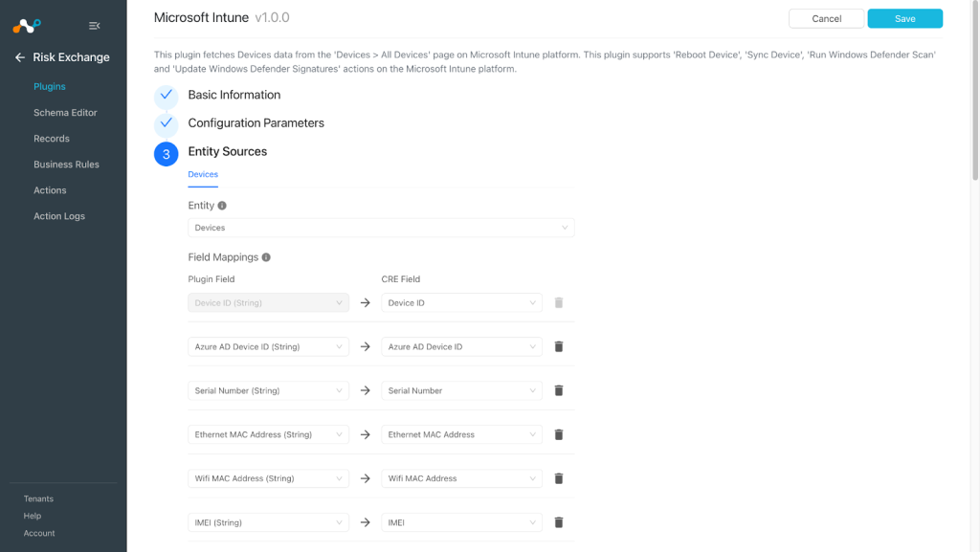This screenshot has height=552, width=980.
Task: Open the Entity Devices dropdown
Action: [x=381, y=228]
